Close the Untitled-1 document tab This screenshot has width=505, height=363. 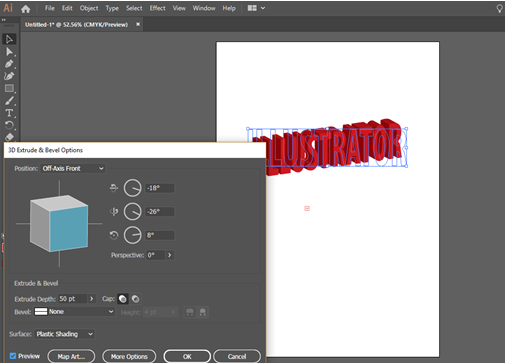point(138,24)
